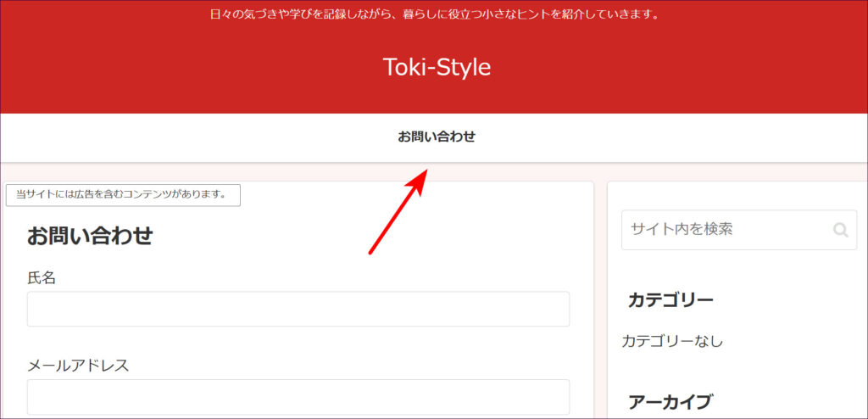Image resolution: width=868 pixels, height=419 pixels.
Task: Click the お問い合わせ page heading
Action: tap(90, 236)
